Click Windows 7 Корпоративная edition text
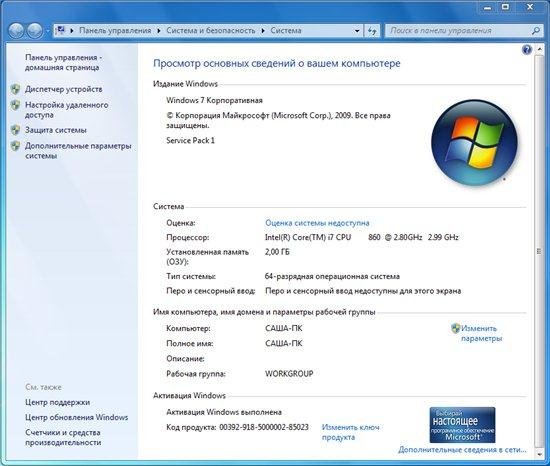The image size is (550, 466). pyautogui.click(x=214, y=100)
